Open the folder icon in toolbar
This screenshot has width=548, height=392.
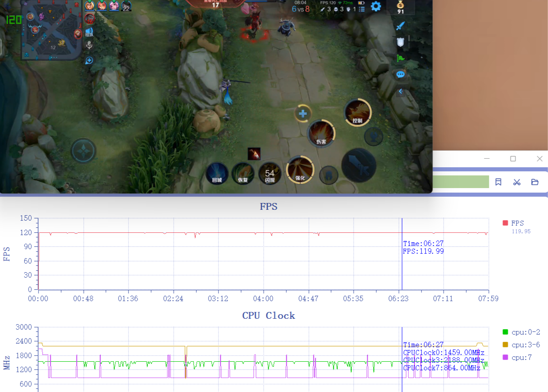coord(535,182)
